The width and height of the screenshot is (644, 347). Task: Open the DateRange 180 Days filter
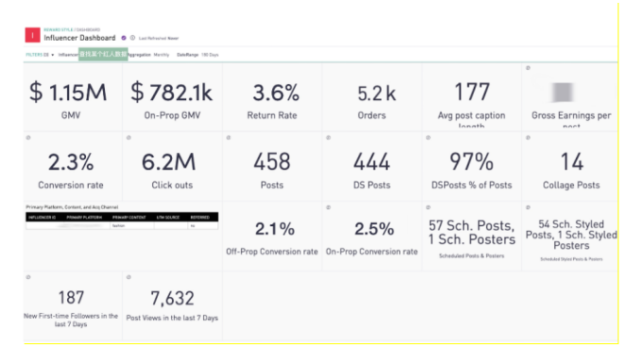[197, 55]
